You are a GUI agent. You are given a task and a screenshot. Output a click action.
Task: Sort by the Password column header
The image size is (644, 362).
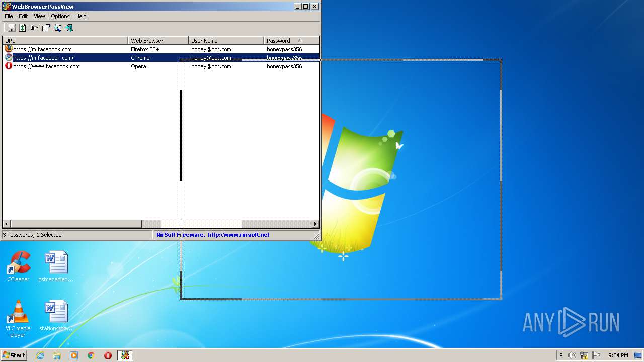pos(292,40)
